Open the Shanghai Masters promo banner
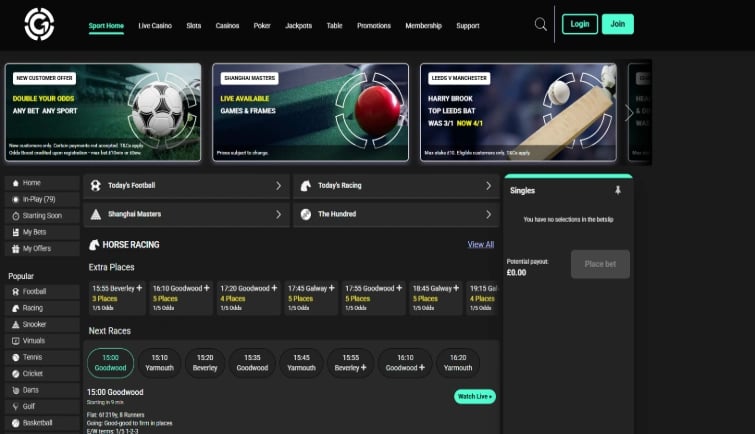 311,112
